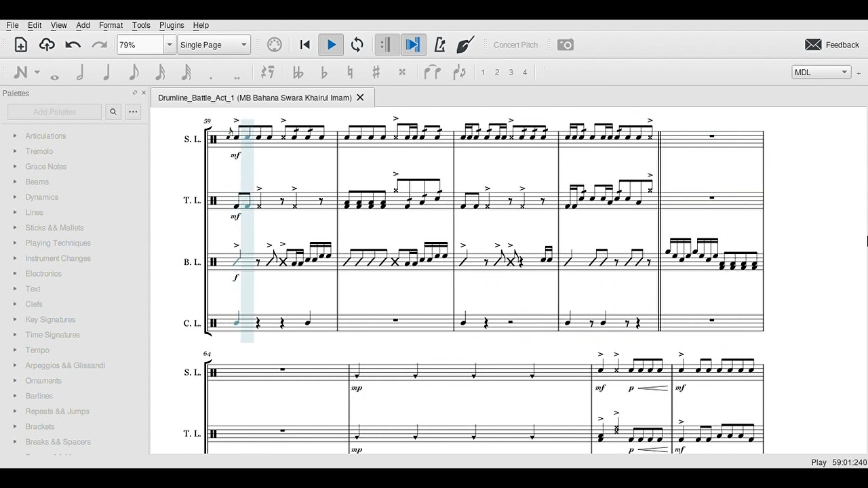This screenshot has width=868, height=488.
Task: Open the Add menu
Action: coord(83,25)
